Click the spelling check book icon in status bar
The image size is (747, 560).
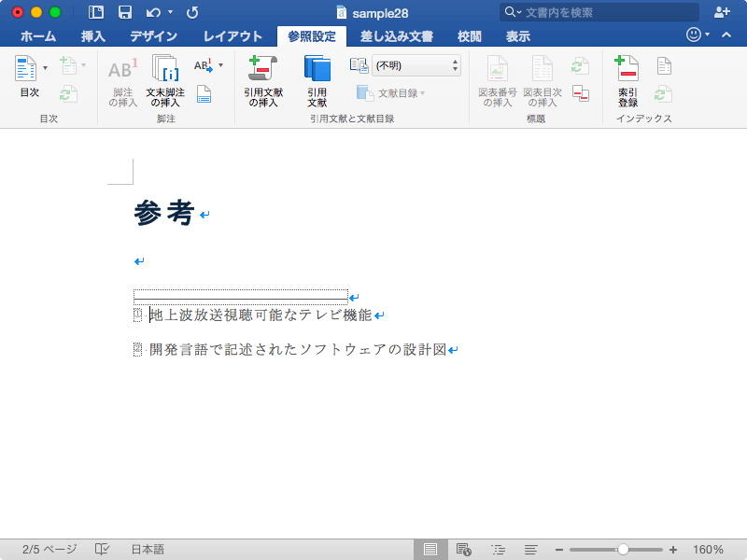102,550
